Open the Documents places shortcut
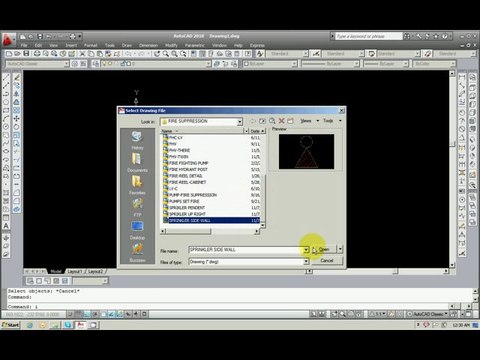This screenshot has width=480, height=360. pos(137,162)
